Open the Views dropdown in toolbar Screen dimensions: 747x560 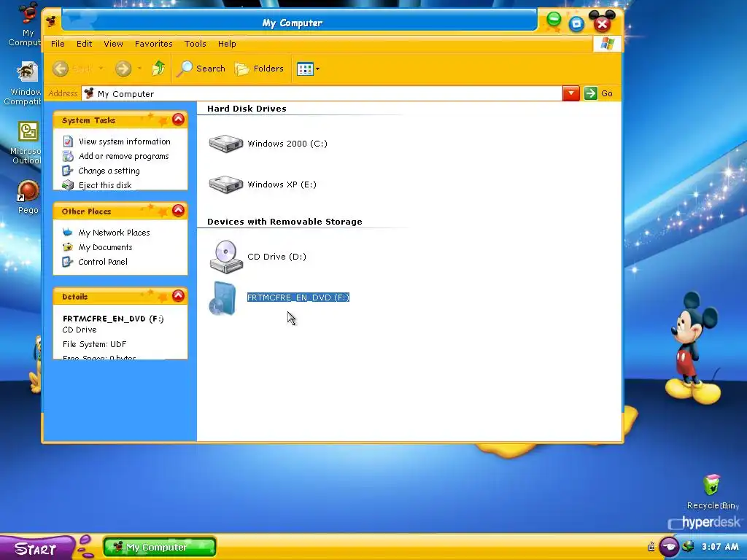pos(308,69)
